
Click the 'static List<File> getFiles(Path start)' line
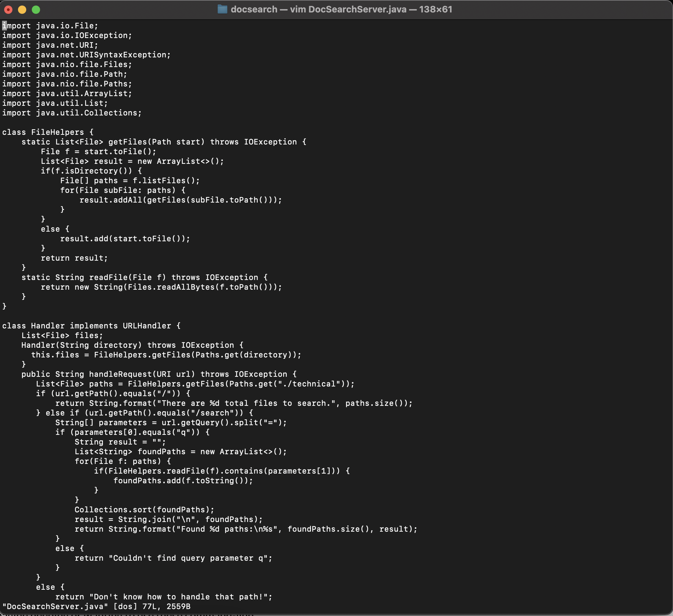point(164,142)
